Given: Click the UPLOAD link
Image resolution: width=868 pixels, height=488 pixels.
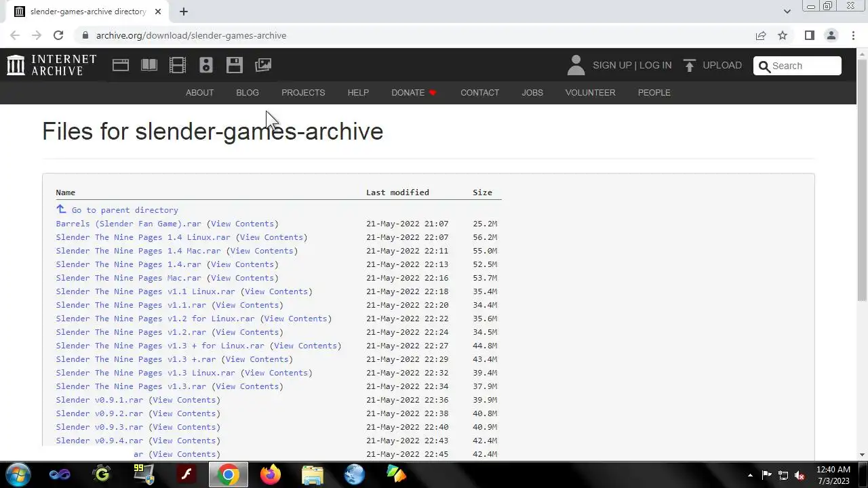Looking at the screenshot, I should point(722,66).
